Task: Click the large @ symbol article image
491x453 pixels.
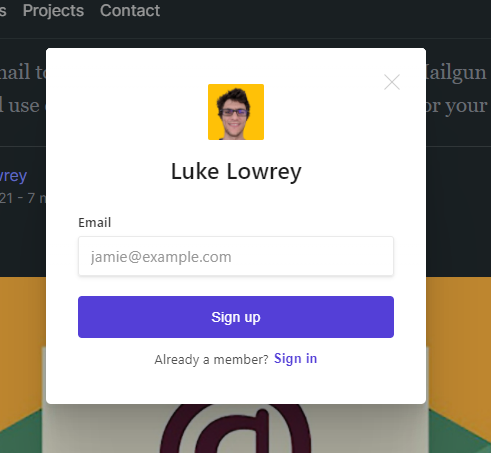Action: [236, 429]
